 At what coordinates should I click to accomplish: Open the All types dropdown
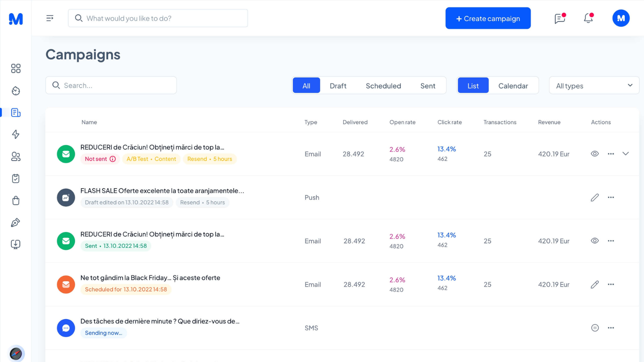pos(594,86)
